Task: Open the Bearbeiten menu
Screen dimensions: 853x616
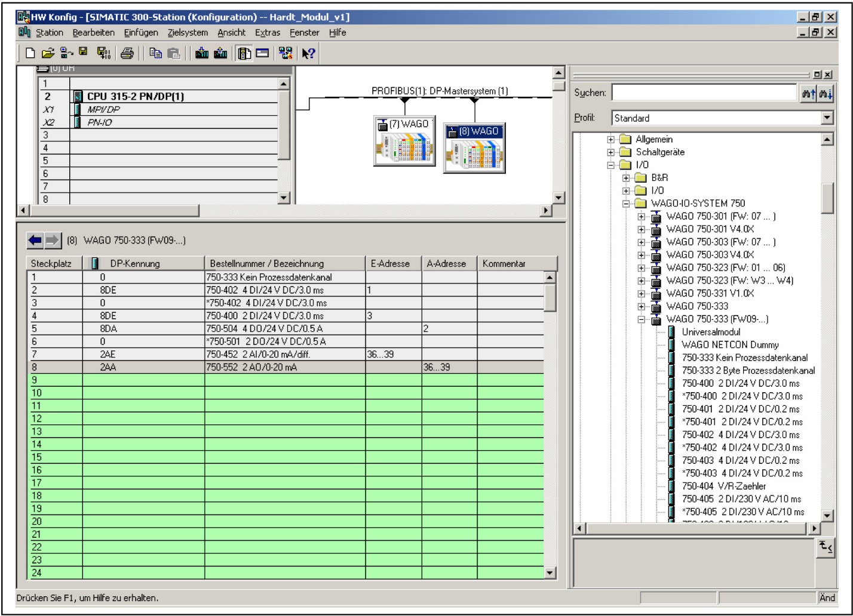Action: pos(93,33)
